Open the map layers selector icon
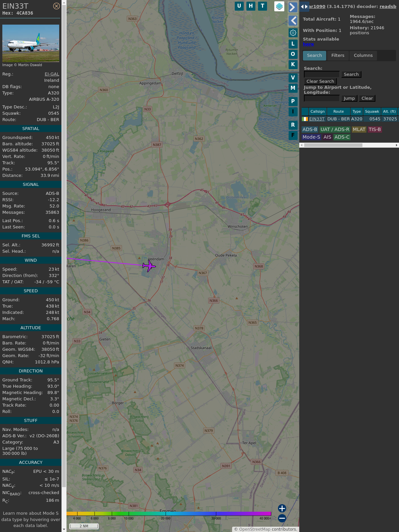The image size is (399, 532). [x=279, y=6]
